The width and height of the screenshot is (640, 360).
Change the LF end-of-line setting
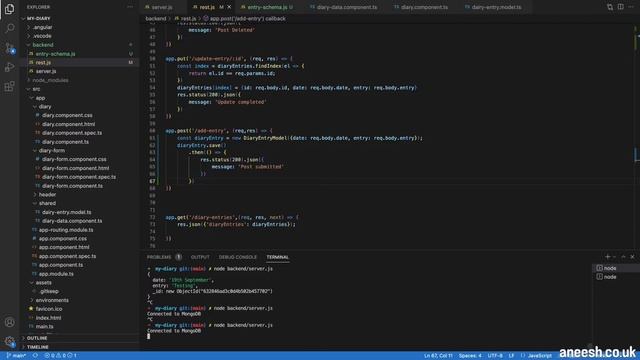point(511,356)
